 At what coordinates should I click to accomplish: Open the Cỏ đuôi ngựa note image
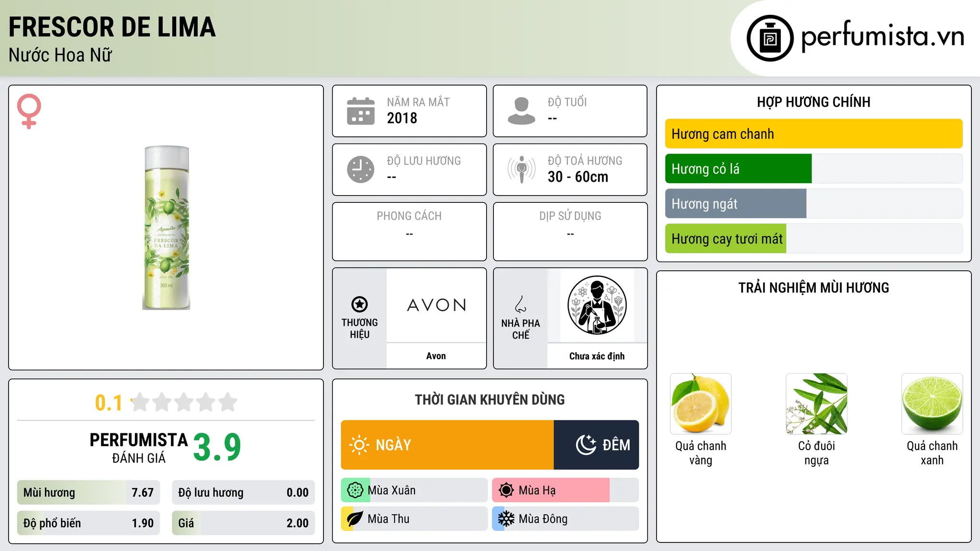click(816, 404)
